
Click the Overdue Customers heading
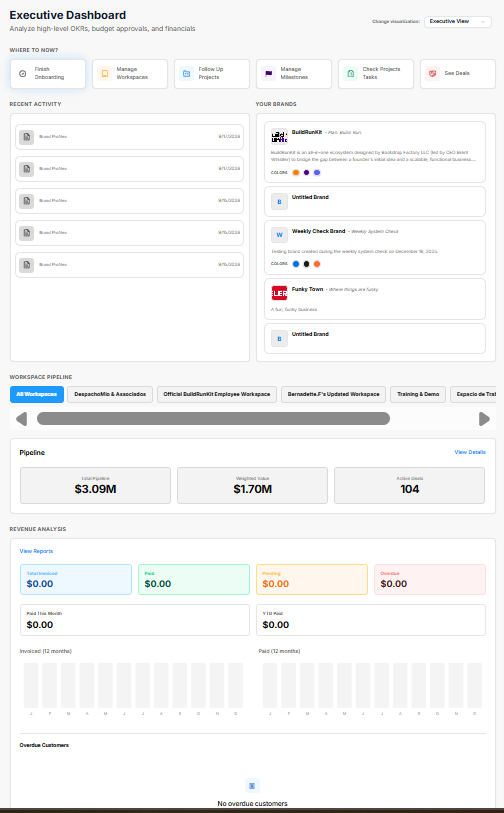[x=44, y=745]
